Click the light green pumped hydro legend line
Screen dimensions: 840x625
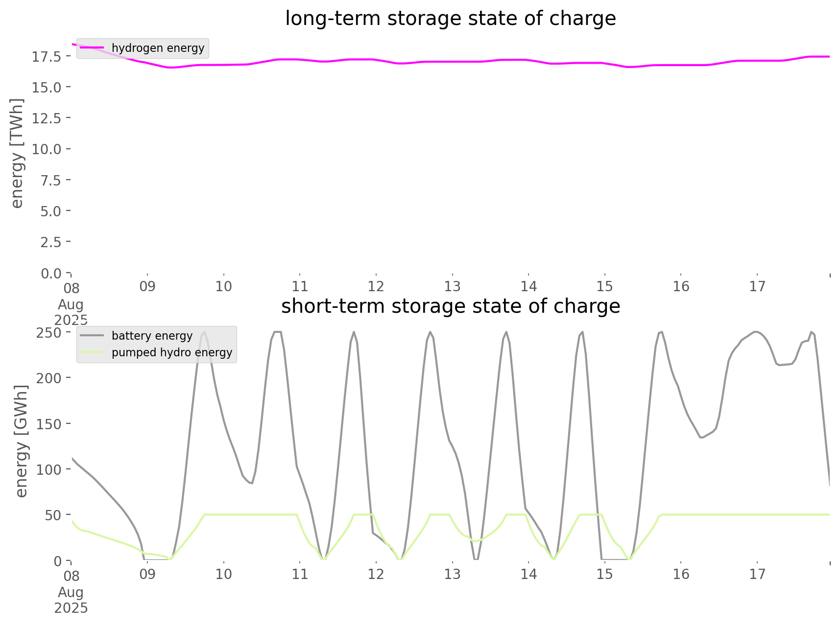point(92,352)
